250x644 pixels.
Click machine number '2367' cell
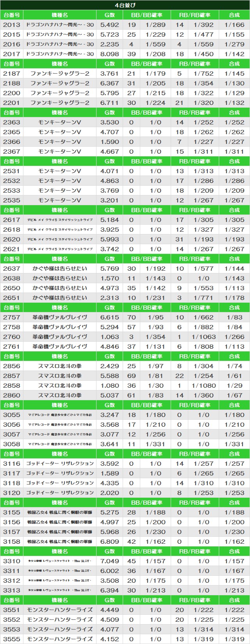pos(12,151)
